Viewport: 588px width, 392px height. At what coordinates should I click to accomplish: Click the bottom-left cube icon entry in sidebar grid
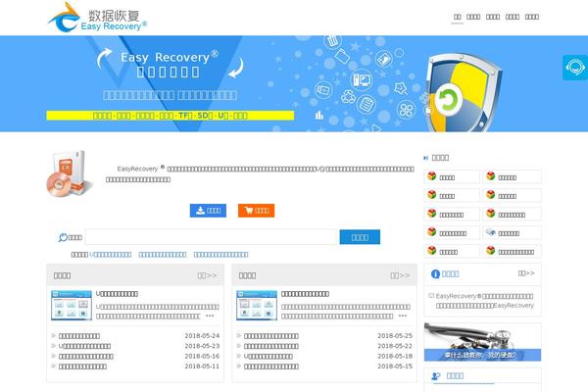click(x=452, y=251)
